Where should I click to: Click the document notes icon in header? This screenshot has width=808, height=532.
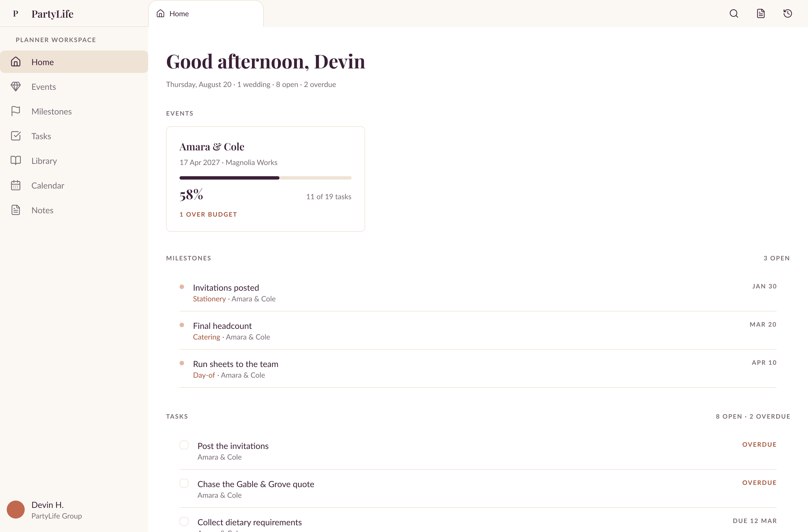(761, 13)
